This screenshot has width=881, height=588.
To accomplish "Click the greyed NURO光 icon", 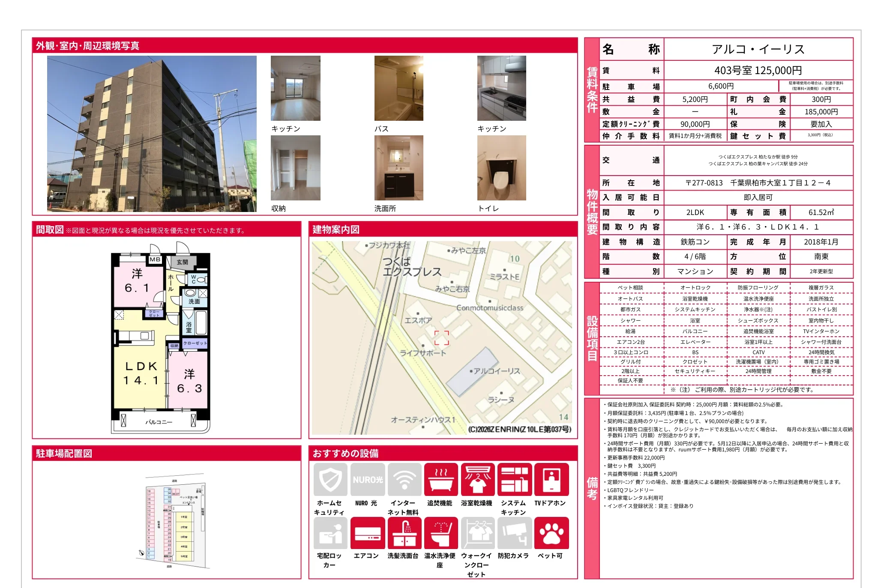I will click(x=367, y=479).
